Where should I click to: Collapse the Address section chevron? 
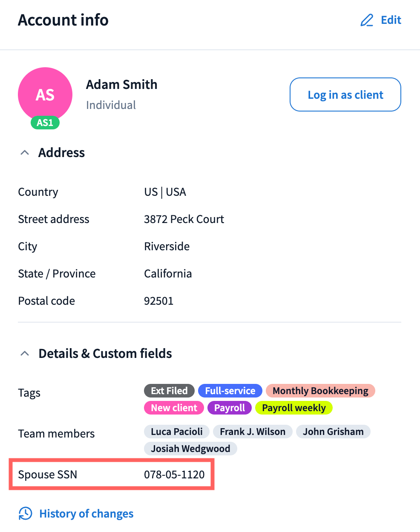click(25, 152)
